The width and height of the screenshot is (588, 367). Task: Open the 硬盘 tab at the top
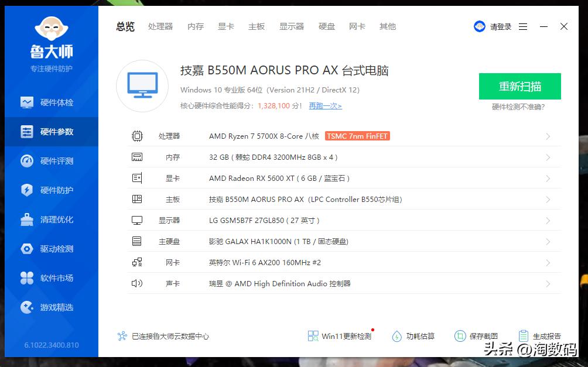click(x=326, y=26)
